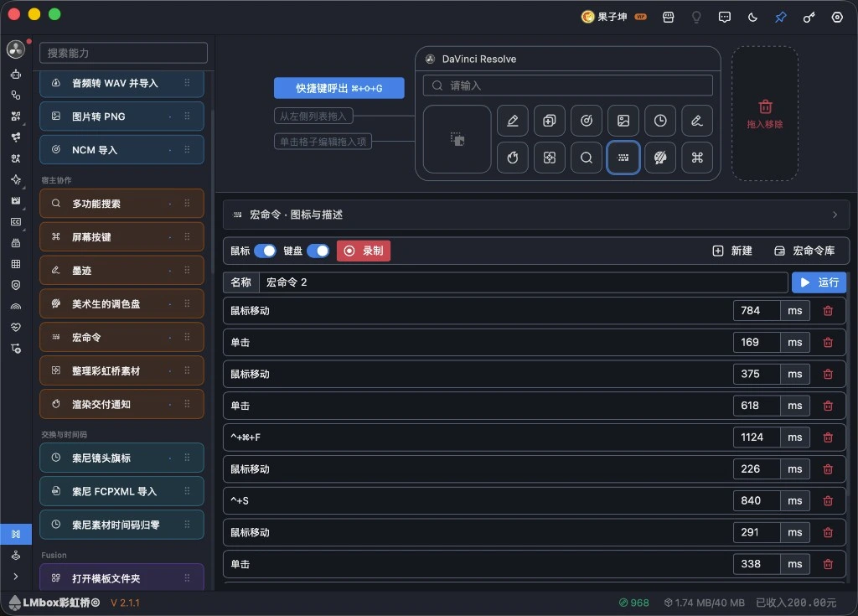Select 图片转 PNG in the ability list

pyautogui.click(x=121, y=116)
